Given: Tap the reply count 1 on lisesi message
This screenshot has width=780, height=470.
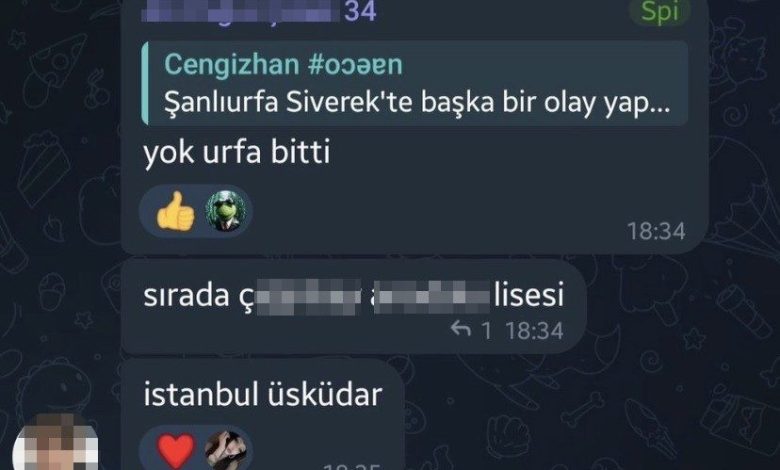Looking at the screenshot, I should click(x=487, y=331).
